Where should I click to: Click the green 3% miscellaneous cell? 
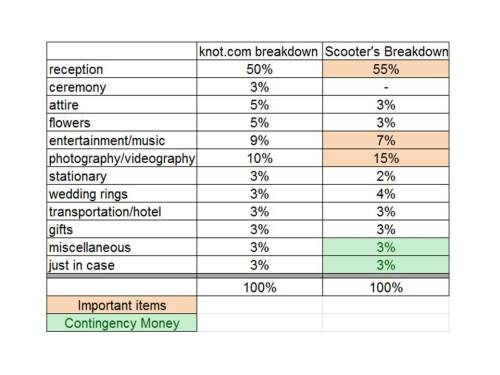[x=386, y=247]
